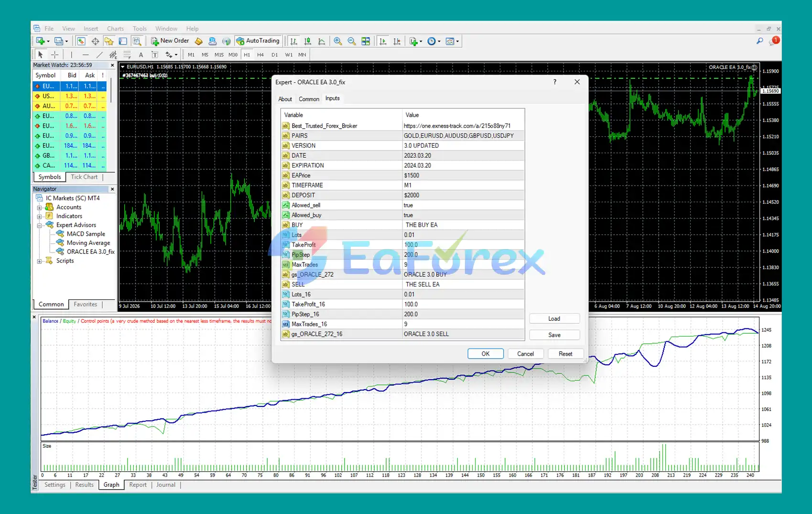
Task: Toggle the Market Watch window icon
Action: (x=81, y=41)
